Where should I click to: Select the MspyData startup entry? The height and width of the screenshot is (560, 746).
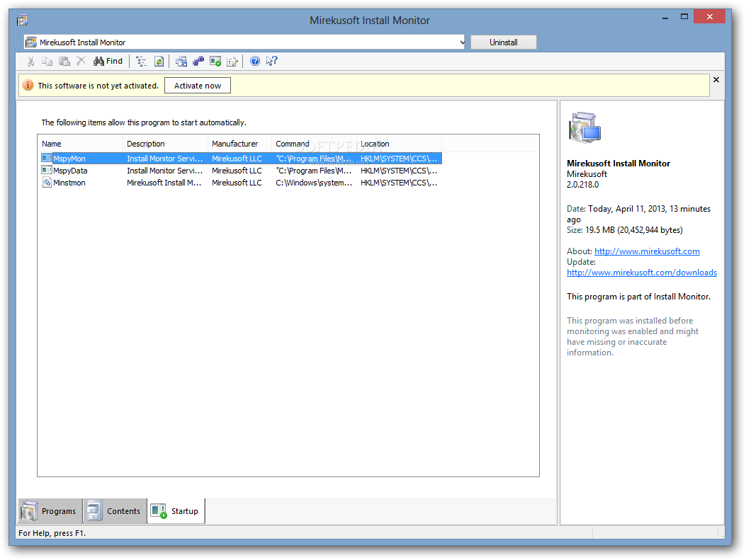(x=241, y=171)
